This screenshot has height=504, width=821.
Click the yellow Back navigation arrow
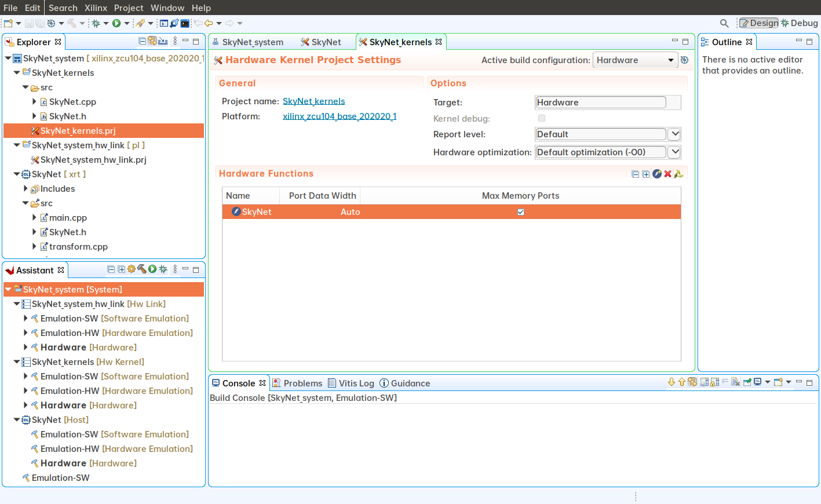coord(209,23)
